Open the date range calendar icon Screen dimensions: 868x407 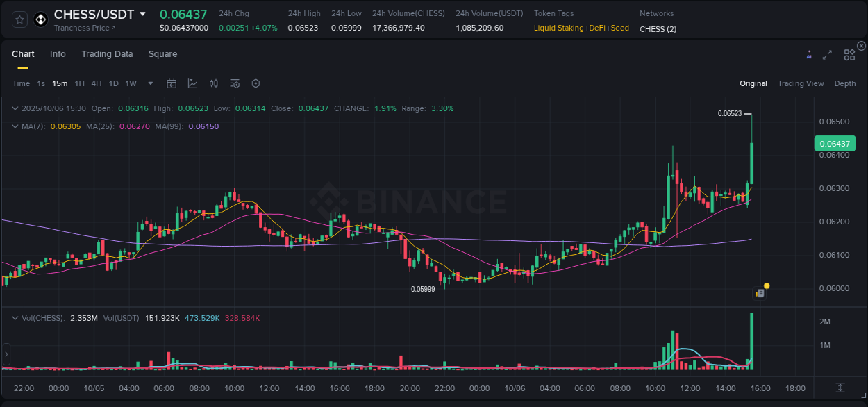click(172, 83)
